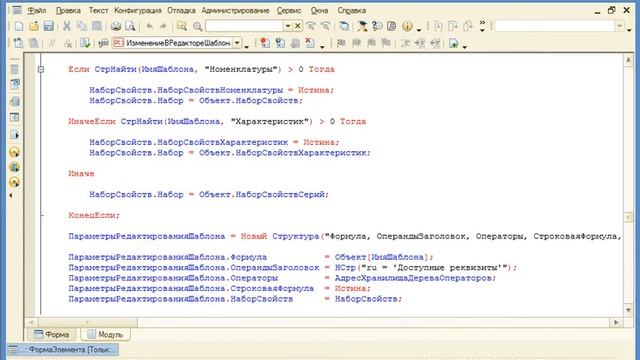Toggle breakpoint with red dot icon
Image resolution: width=640 pixels, height=360 pixels.
coord(265,43)
